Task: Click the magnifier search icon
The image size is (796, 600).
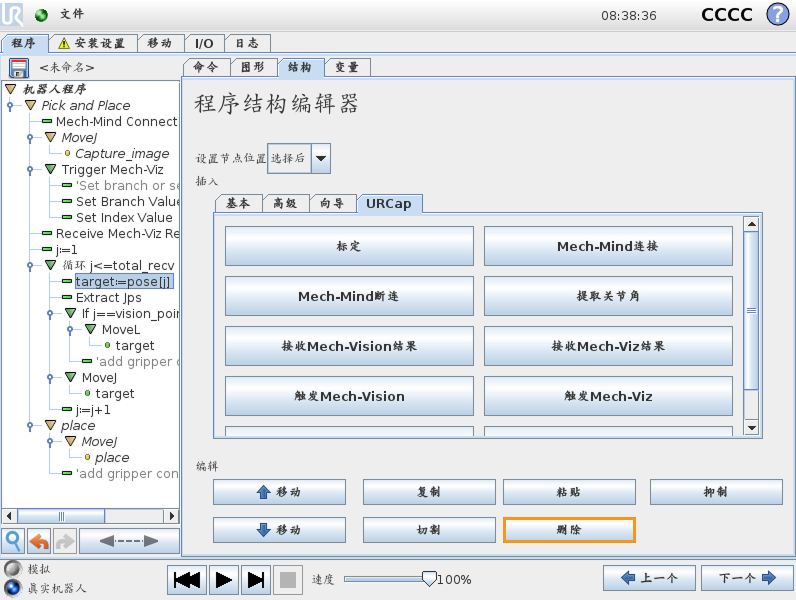Action: coord(13,541)
